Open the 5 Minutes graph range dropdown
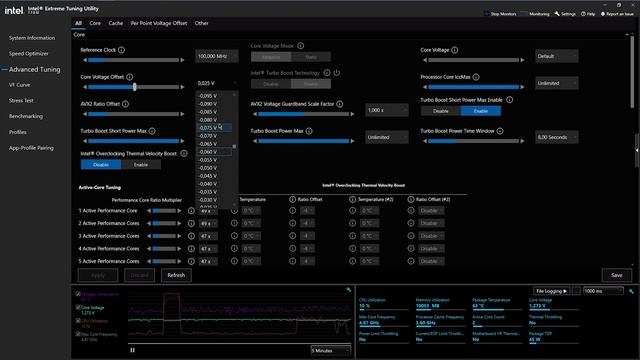Viewport: 640px width, 360px height. pos(331,350)
